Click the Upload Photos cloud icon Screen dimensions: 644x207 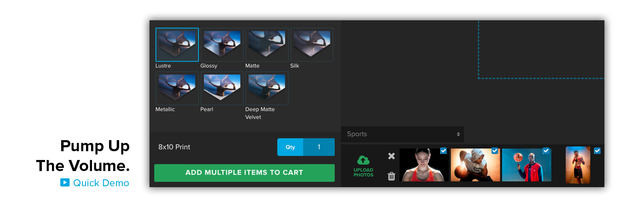[x=363, y=160]
